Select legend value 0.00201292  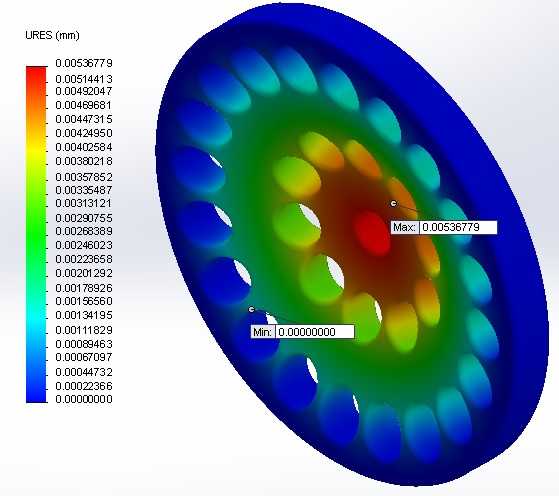[84, 273]
